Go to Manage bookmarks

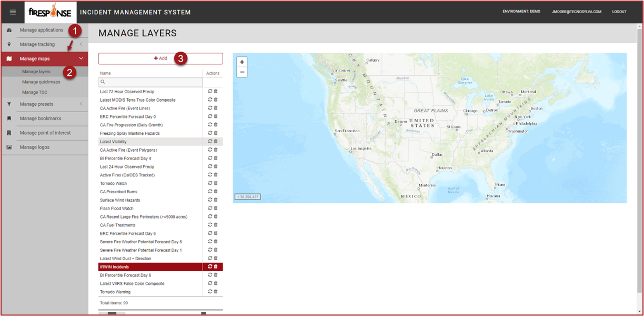tap(41, 118)
